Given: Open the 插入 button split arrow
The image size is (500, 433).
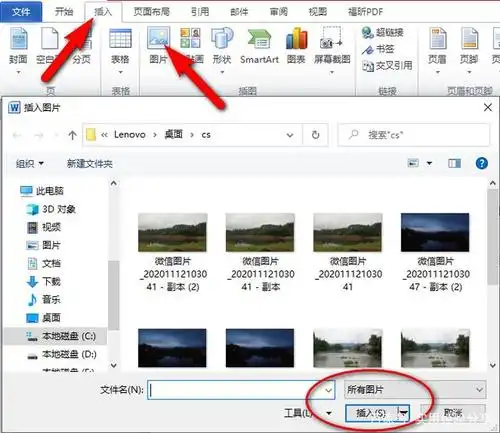Looking at the screenshot, I should click(x=404, y=413).
